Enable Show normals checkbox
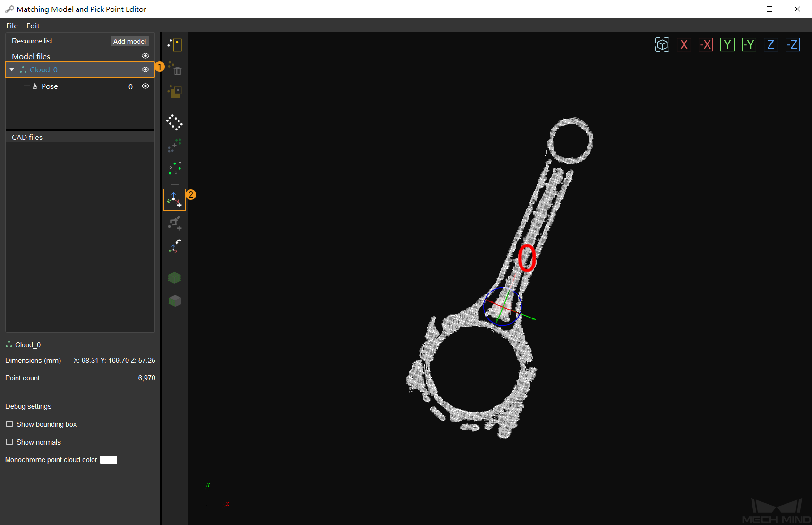The image size is (812, 525). (9, 442)
